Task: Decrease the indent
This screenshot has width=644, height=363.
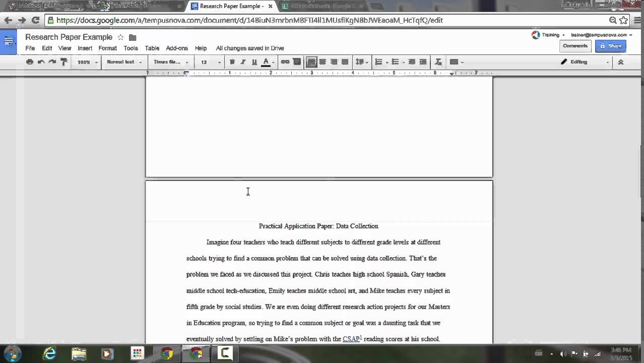Action: point(412,62)
